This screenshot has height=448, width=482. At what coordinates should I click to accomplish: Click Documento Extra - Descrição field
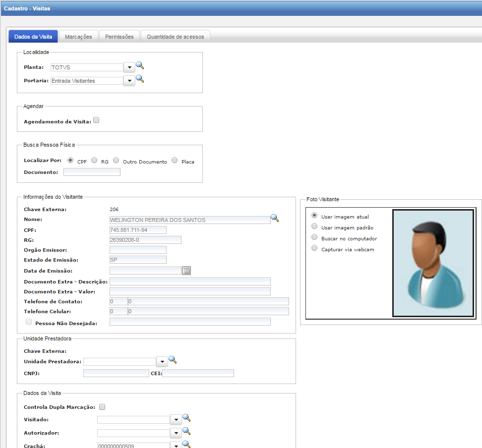pyautogui.click(x=190, y=281)
